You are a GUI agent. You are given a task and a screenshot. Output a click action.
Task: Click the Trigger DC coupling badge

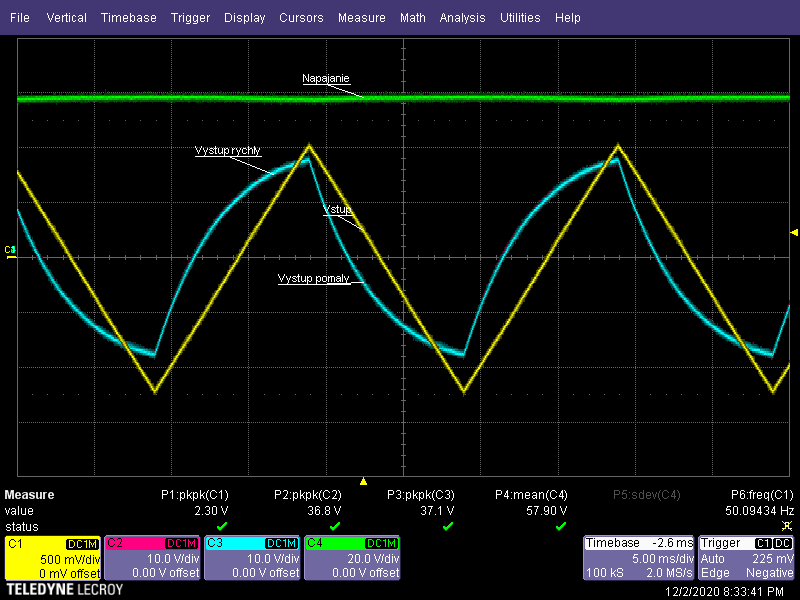(783, 544)
